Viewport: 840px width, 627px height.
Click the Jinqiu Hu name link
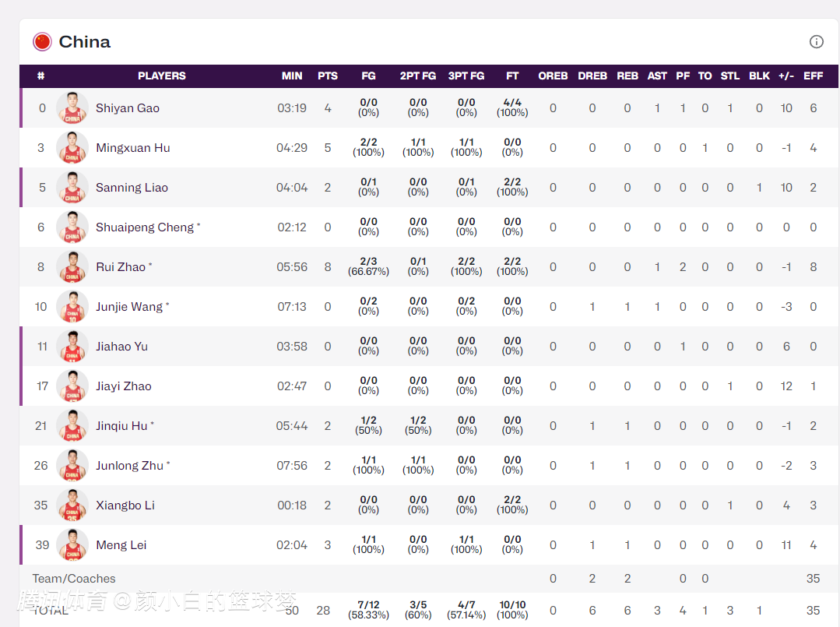(x=121, y=426)
